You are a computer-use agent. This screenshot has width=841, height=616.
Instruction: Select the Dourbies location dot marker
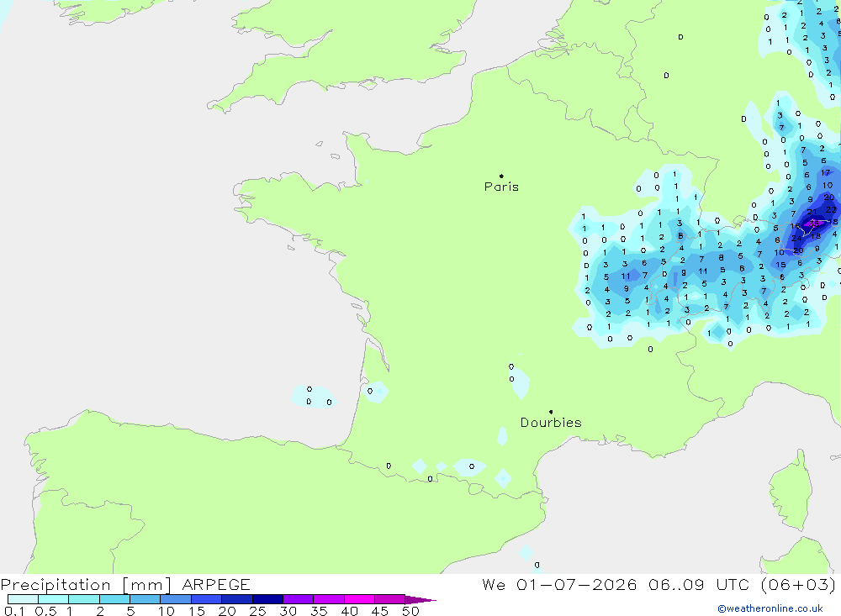point(551,412)
